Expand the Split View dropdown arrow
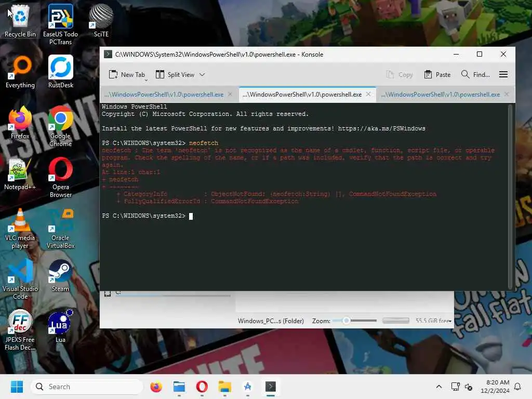 (202, 75)
